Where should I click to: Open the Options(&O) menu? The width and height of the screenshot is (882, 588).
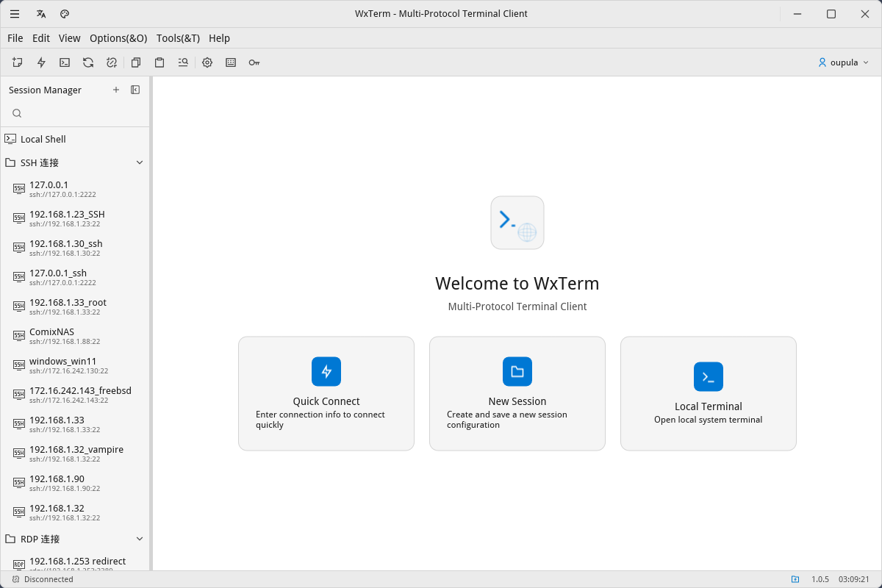tap(118, 38)
